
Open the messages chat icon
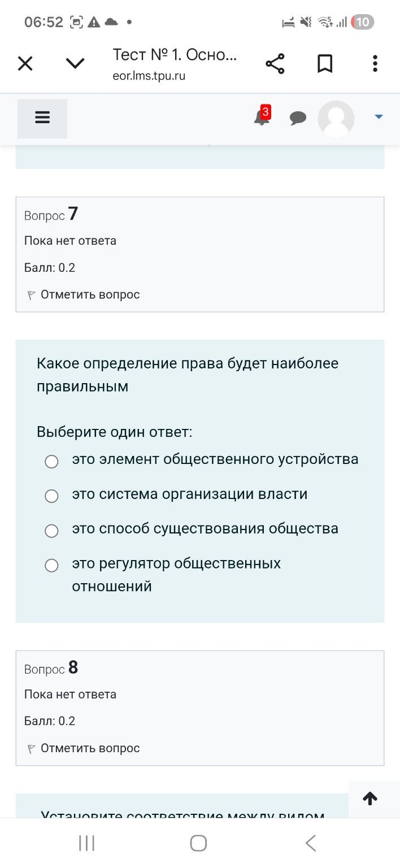click(x=298, y=118)
